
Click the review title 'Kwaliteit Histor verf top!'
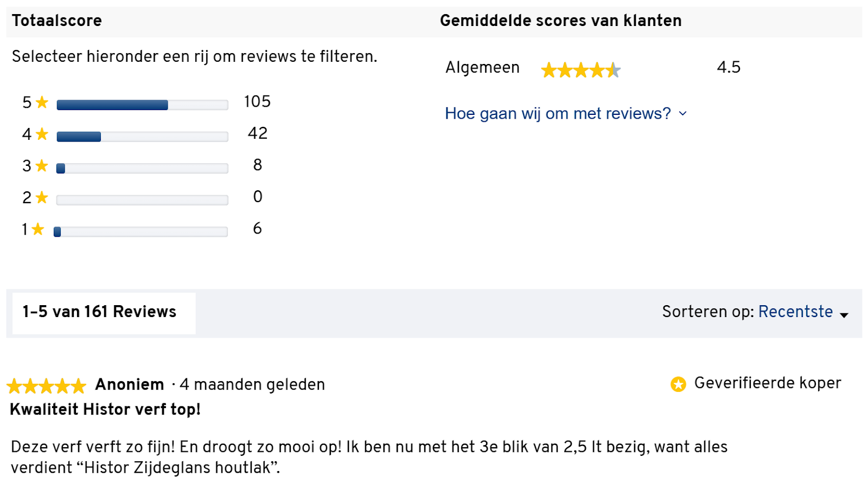pyautogui.click(x=105, y=409)
